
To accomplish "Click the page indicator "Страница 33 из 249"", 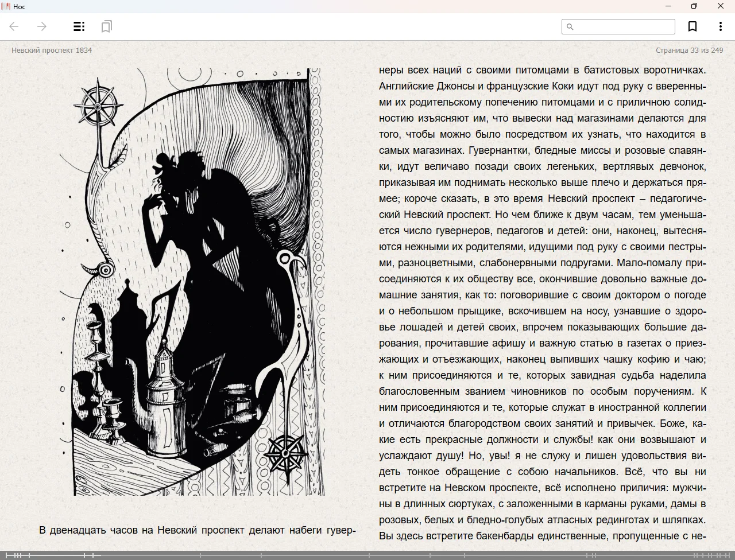I will coord(690,50).
